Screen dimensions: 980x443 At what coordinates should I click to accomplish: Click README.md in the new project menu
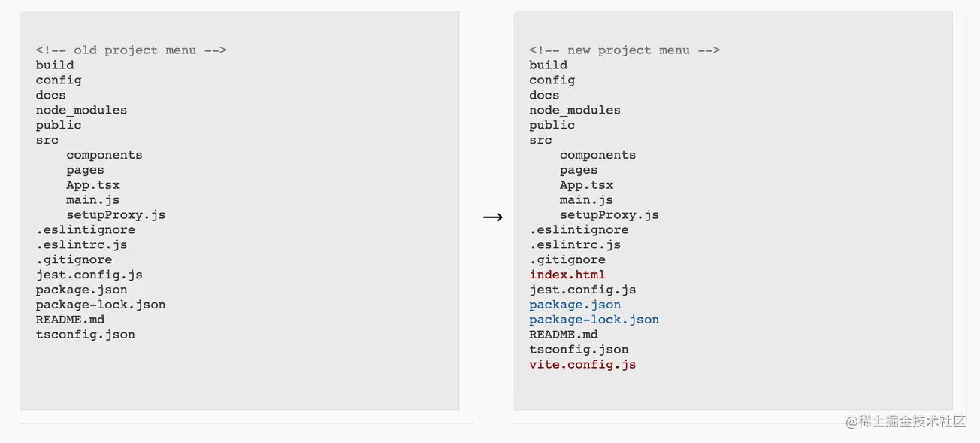point(564,335)
